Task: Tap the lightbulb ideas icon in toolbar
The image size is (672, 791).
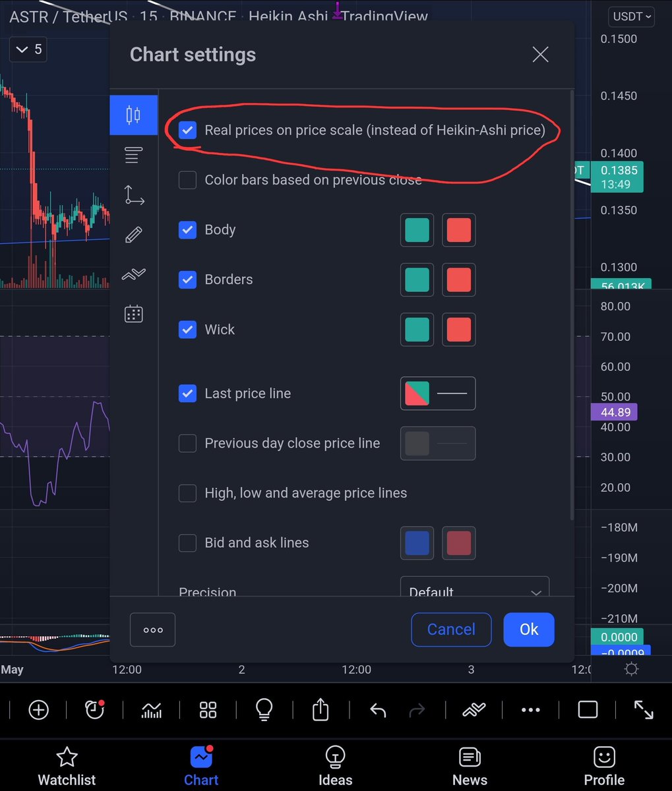Action: coord(264,710)
